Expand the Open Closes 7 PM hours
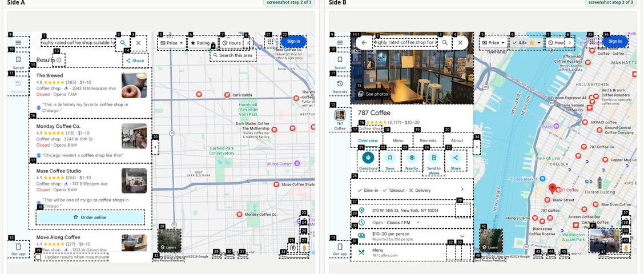 pyautogui.click(x=418, y=222)
